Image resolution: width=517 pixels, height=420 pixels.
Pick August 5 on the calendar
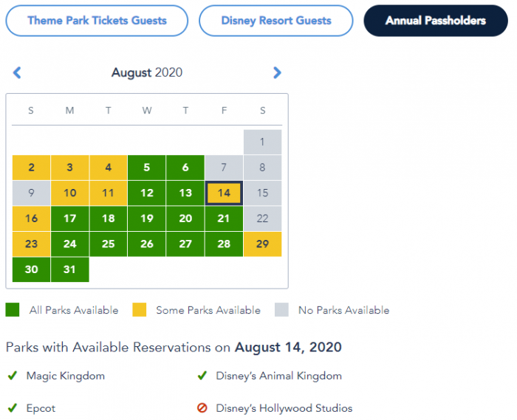(147, 168)
